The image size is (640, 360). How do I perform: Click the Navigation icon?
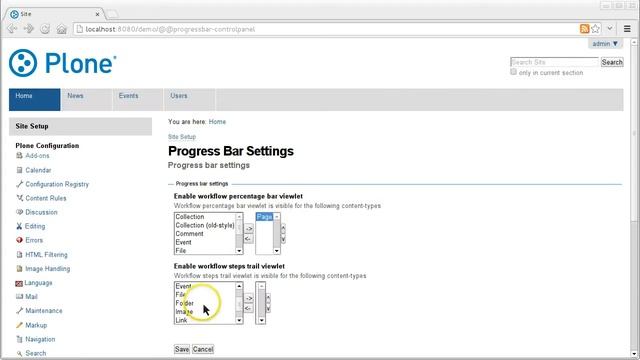click(19, 339)
